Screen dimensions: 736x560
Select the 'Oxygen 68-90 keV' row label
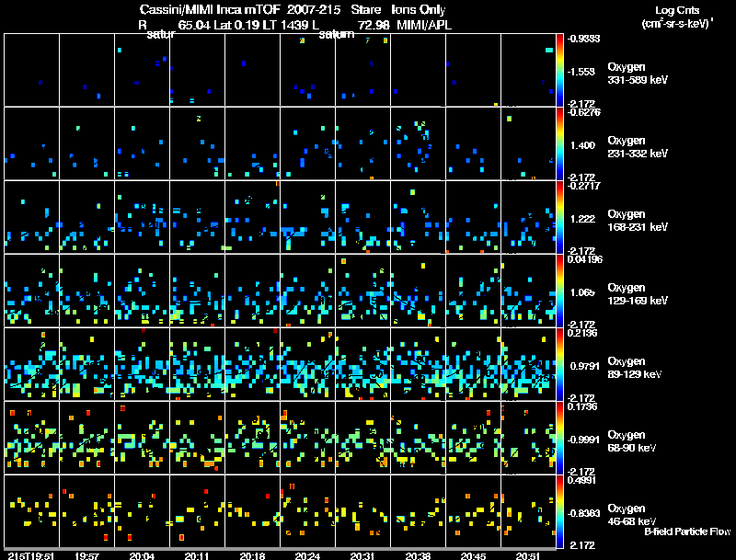(632, 441)
